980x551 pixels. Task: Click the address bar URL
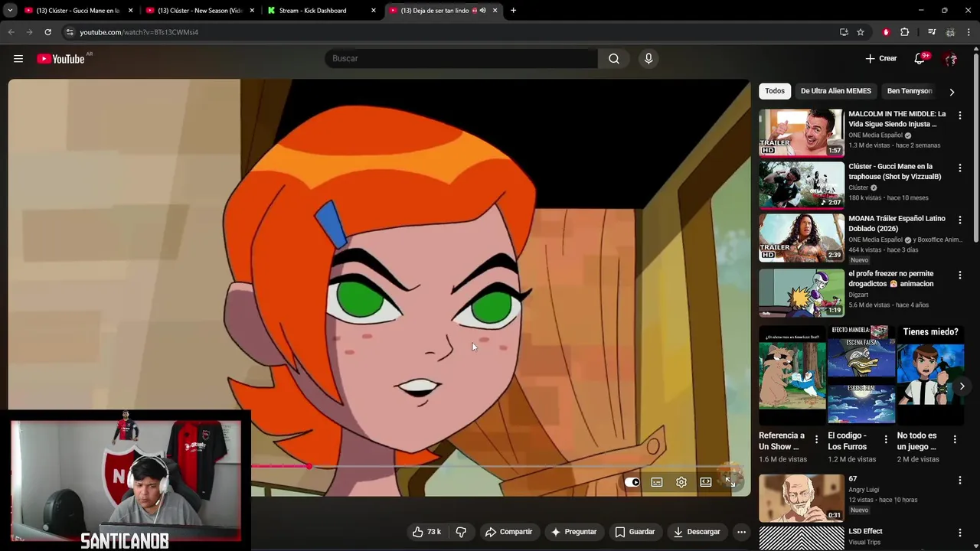139,32
